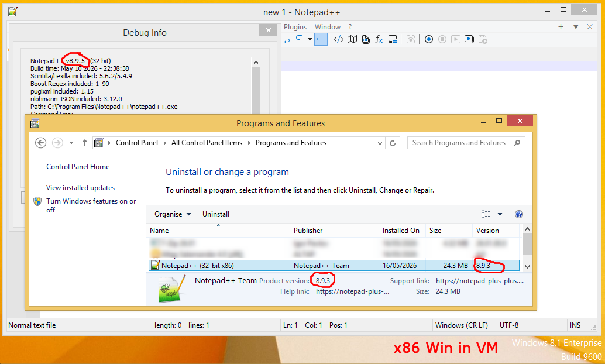This screenshot has width=605, height=364.
Task: Click the Save Recorded Macro icon
Action: [x=483, y=39]
